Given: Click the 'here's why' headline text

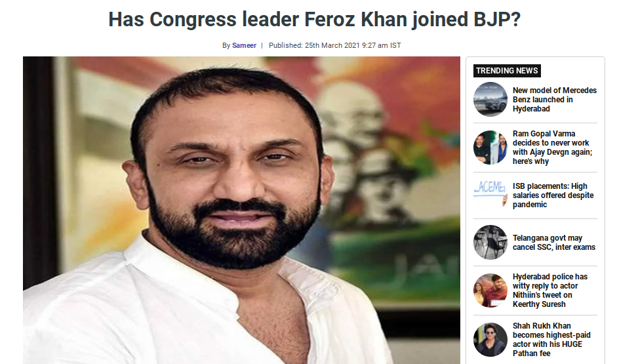Looking at the screenshot, I should (530, 161).
